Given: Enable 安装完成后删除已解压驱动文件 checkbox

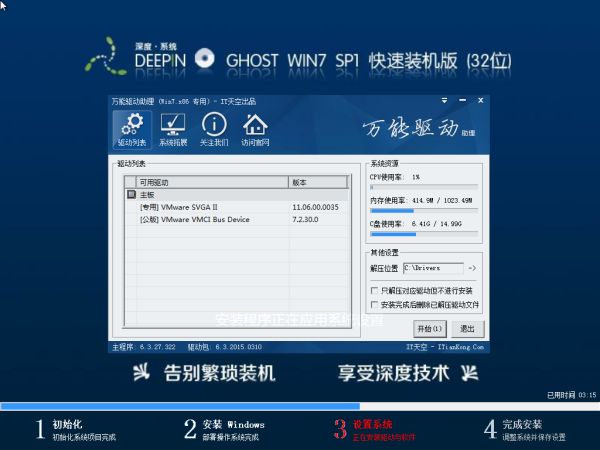Looking at the screenshot, I should coord(374,305).
